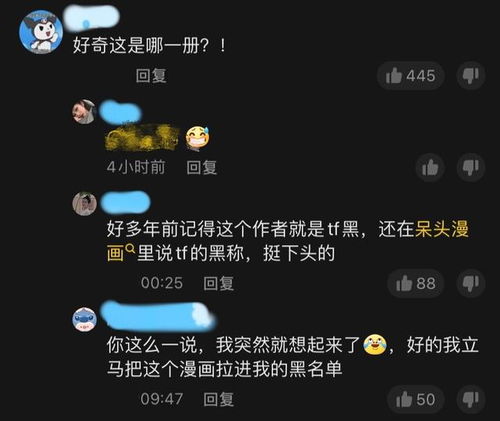Select the reply text about 拉进我的黑名单
Viewport: 500px width, 421px height.
coord(293,357)
